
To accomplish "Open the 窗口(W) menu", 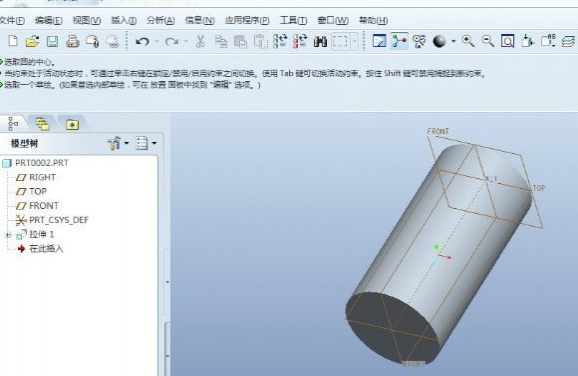I will click(333, 20).
